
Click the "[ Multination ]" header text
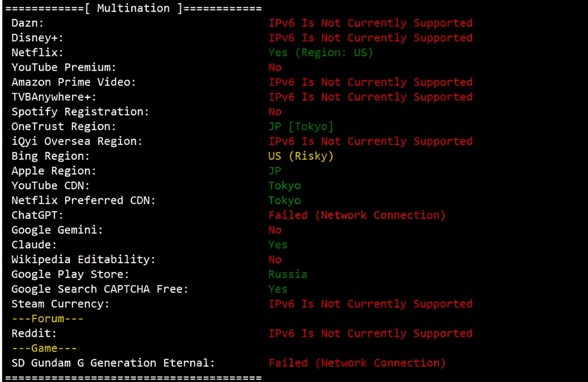point(133,8)
